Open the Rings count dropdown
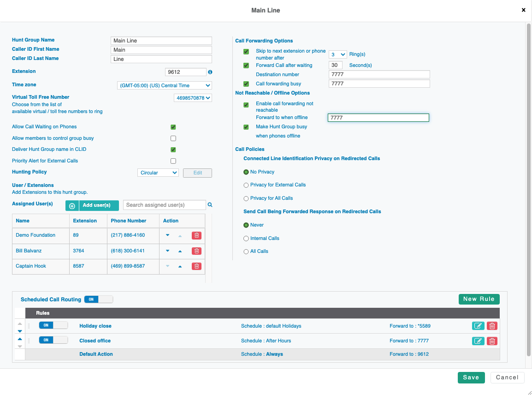 337,54
